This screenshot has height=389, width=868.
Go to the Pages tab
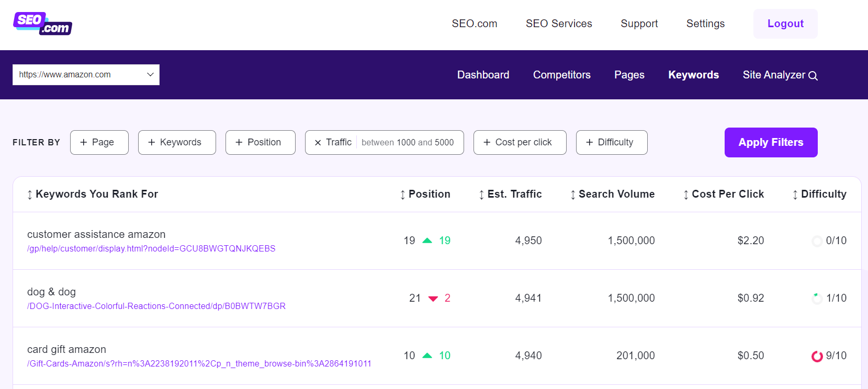pyautogui.click(x=629, y=75)
